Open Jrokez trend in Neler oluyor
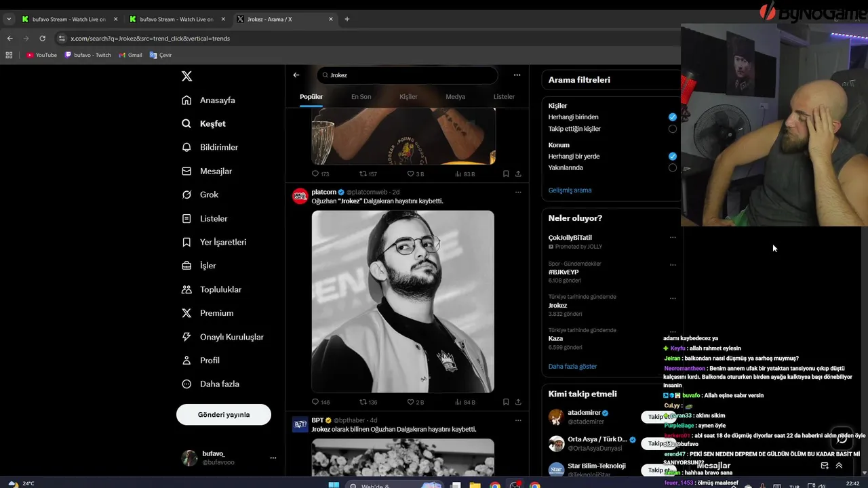This screenshot has height=488, width=868. pos(557,306)
